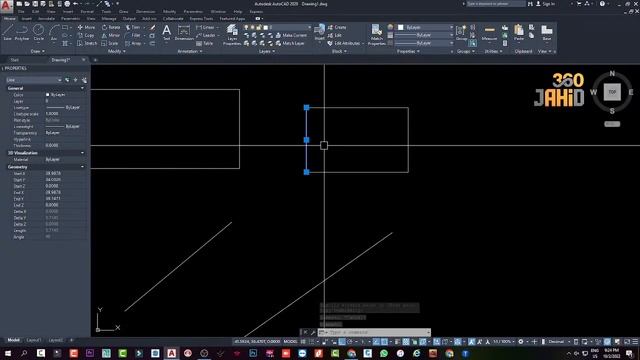
Task: Click the Paste clipboard tool
Action: point(519,33)
